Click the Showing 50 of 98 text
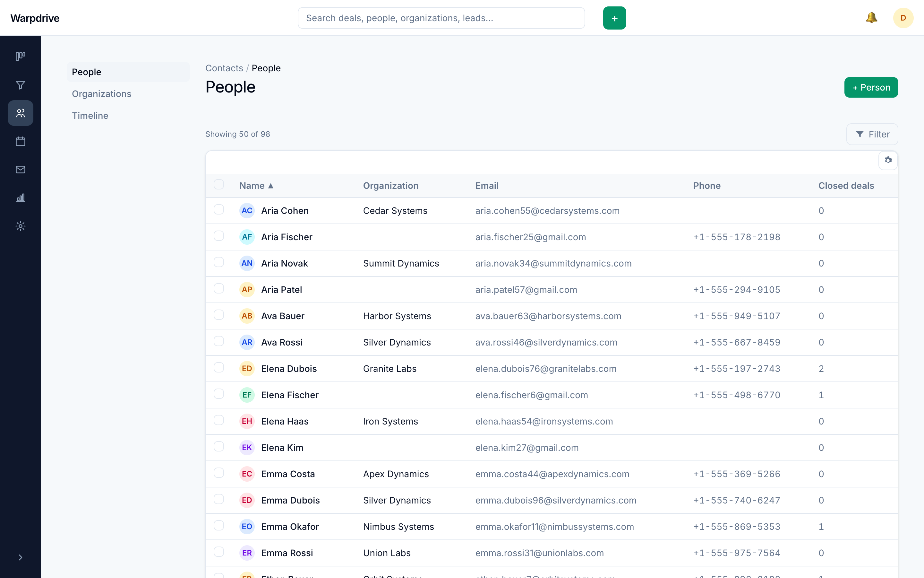Image resolution: width=924 pixels, height=578 pixels. point(237,134)
